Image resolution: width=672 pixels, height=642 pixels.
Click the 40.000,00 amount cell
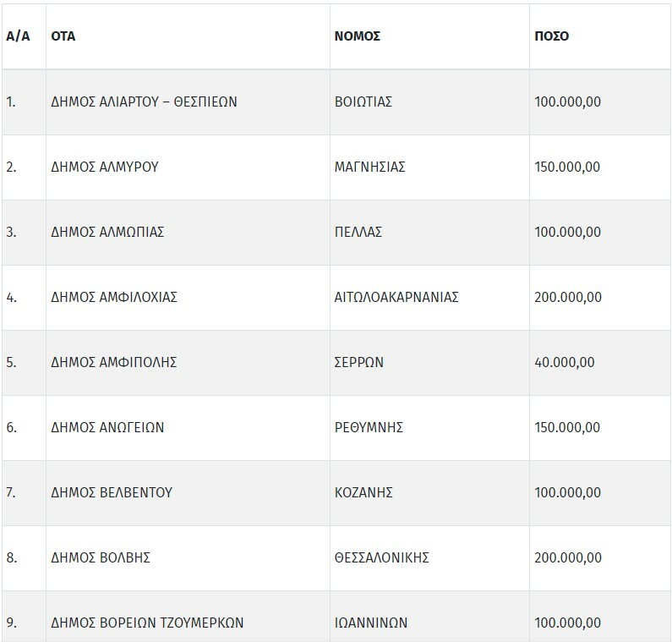click(x=565, y=362)
